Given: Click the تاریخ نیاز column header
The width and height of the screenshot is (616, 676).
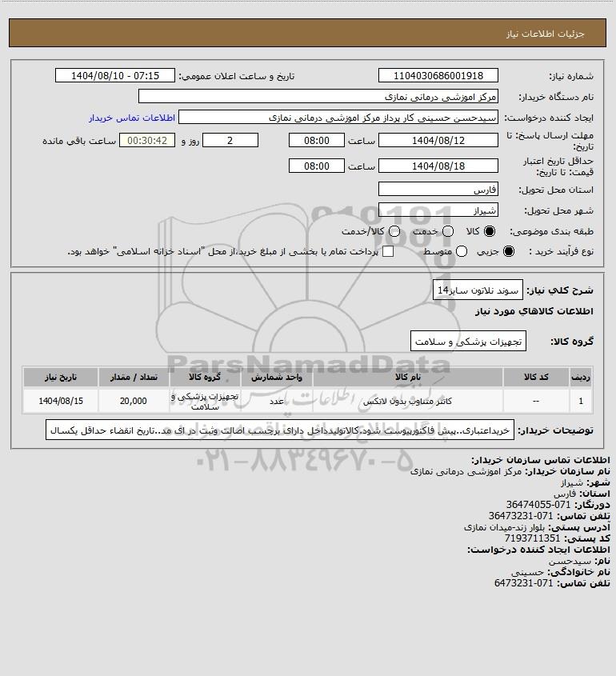Looking at the screenshot, I should 61,378.
